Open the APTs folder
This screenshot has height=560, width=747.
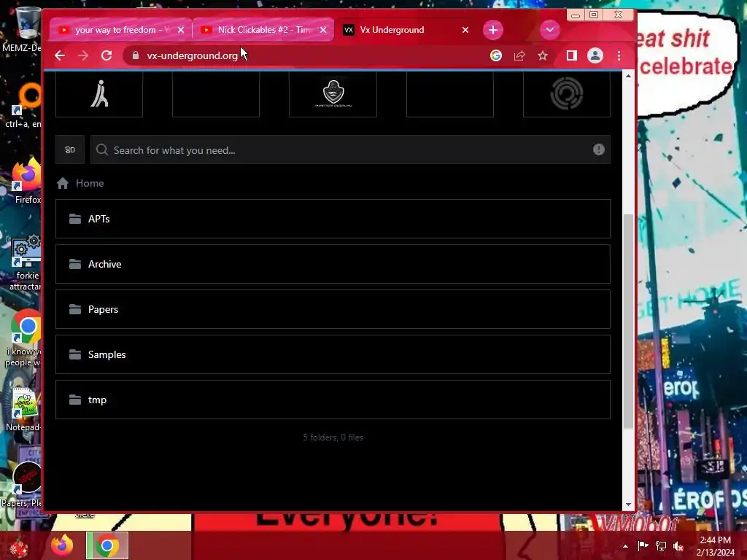click(x=333, y=219)
